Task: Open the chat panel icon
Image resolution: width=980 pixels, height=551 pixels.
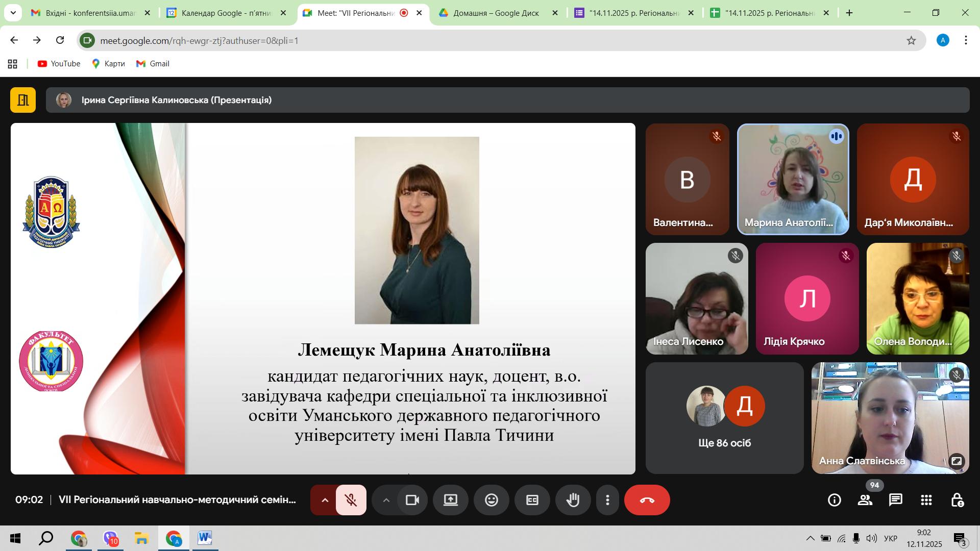Action: (x=896, y=500)
